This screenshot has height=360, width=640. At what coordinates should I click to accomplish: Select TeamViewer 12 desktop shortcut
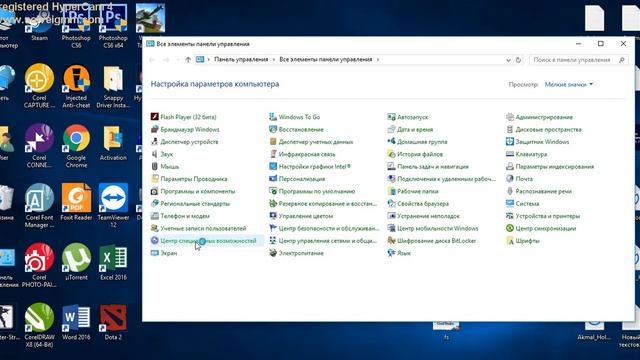pos(113,206)
